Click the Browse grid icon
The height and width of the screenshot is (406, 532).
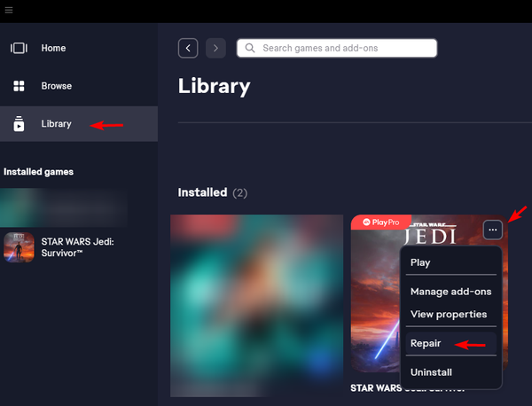tap(19, 86)
